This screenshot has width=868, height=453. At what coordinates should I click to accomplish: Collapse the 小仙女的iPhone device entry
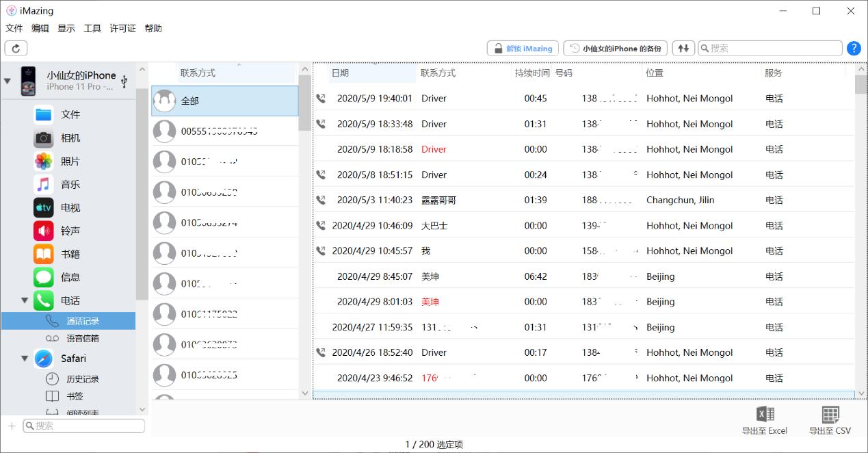(x=8, y=81)
